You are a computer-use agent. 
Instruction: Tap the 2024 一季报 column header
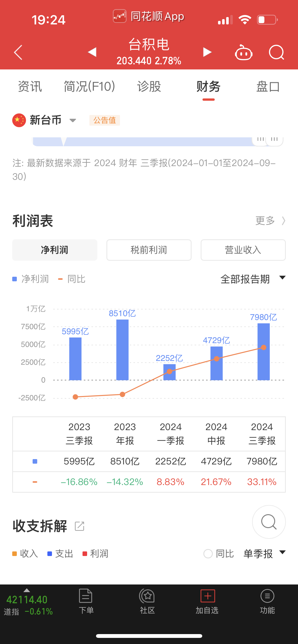(x=171, y=434)
